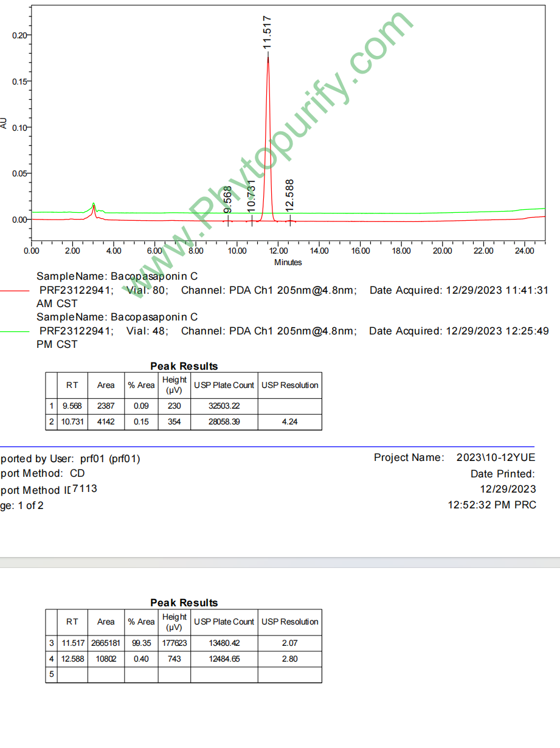
Task: Click the Date Printed: label
Action: point(503,474)
